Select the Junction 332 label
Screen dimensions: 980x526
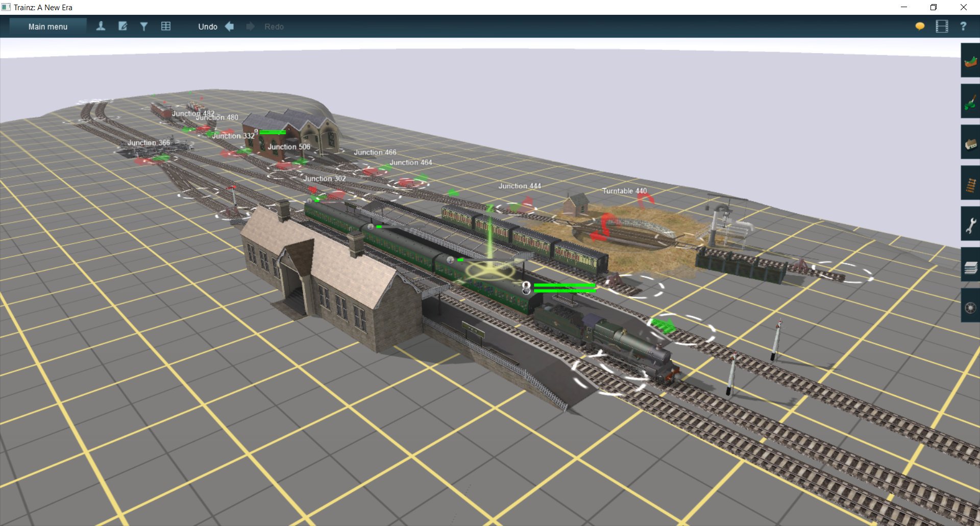point(233,136)
